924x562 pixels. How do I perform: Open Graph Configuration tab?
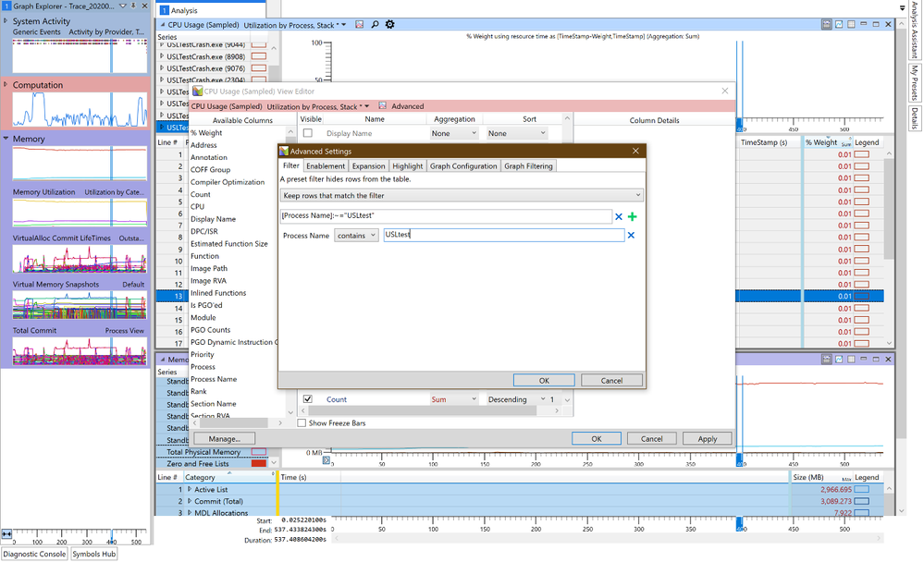tap(463, 166)
